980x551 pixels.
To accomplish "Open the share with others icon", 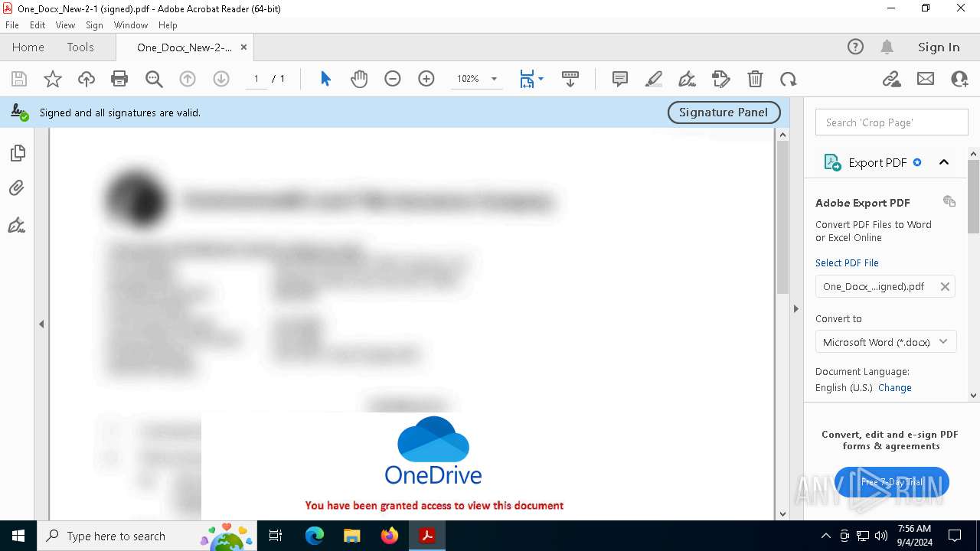I will coord(959,79).
